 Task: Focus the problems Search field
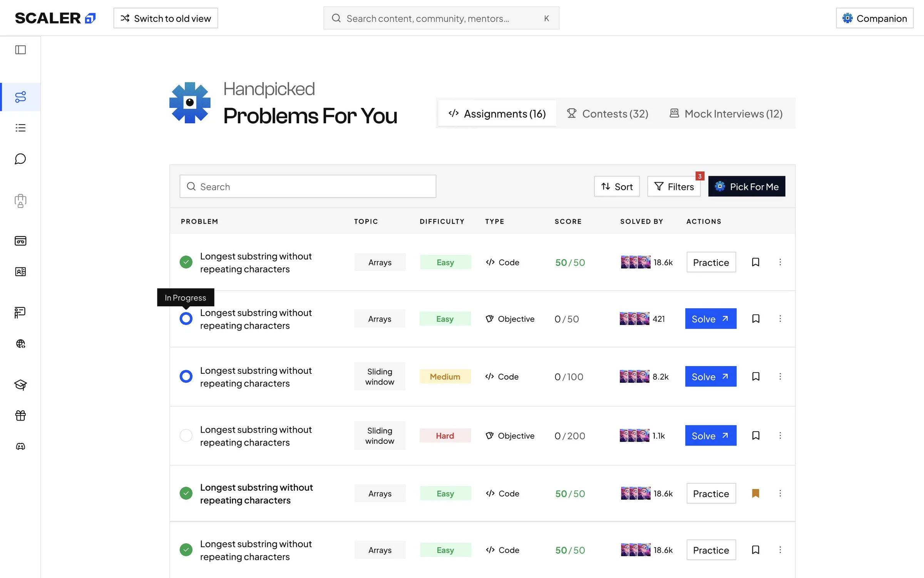pos(308,187)
